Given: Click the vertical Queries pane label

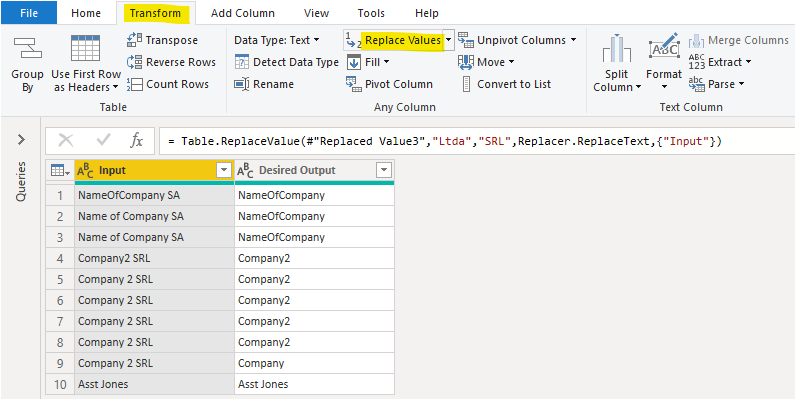Looking at the screenshot, I should pos(21,182).
